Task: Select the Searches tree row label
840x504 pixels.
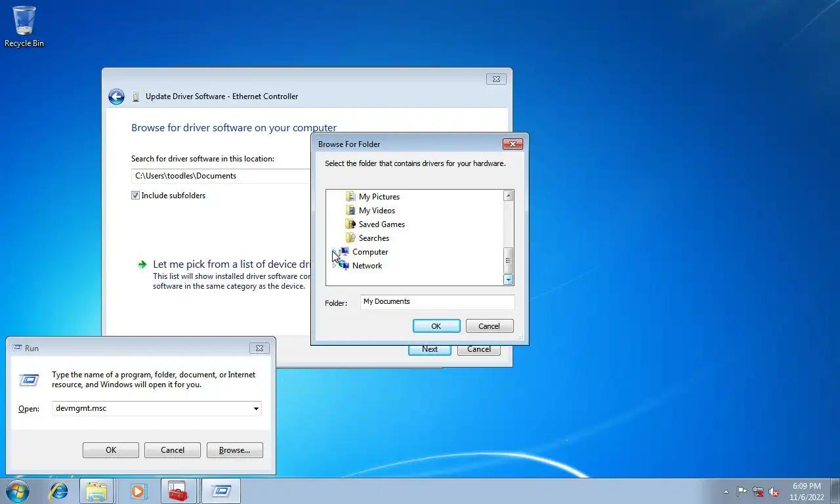Action: [374, 238]
